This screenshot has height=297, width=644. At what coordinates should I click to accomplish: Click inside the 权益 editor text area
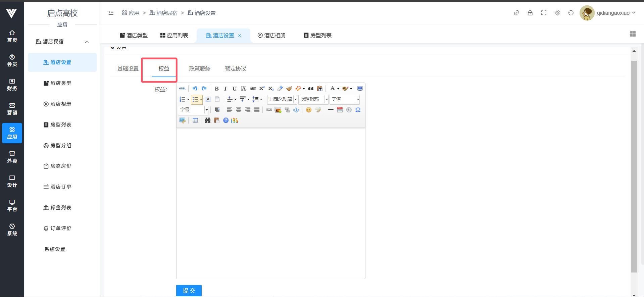click(x=270, y=201)
